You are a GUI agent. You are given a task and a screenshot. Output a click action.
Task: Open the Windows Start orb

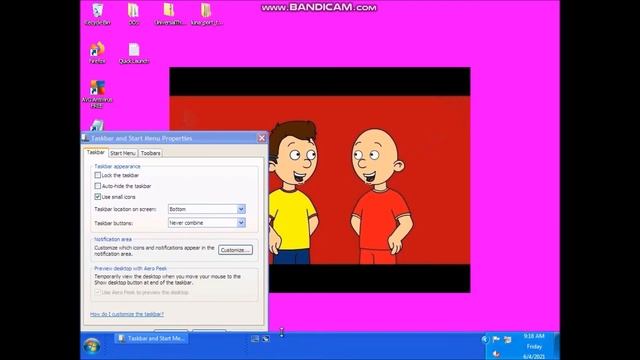pyautogui.click(x=92, y=346)
